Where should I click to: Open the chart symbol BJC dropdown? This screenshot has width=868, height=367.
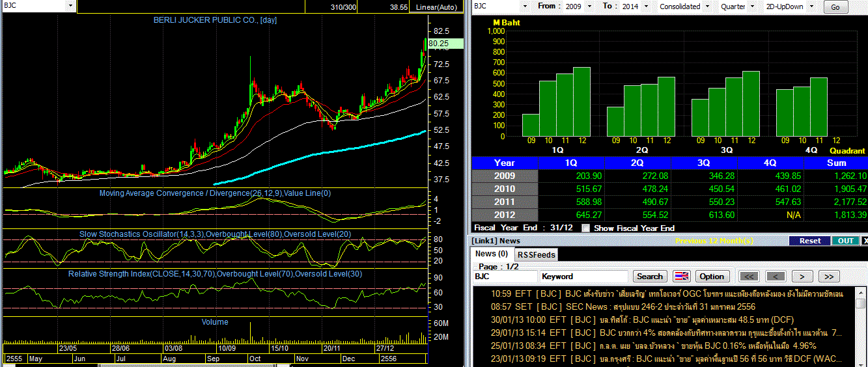pos(70,6)
